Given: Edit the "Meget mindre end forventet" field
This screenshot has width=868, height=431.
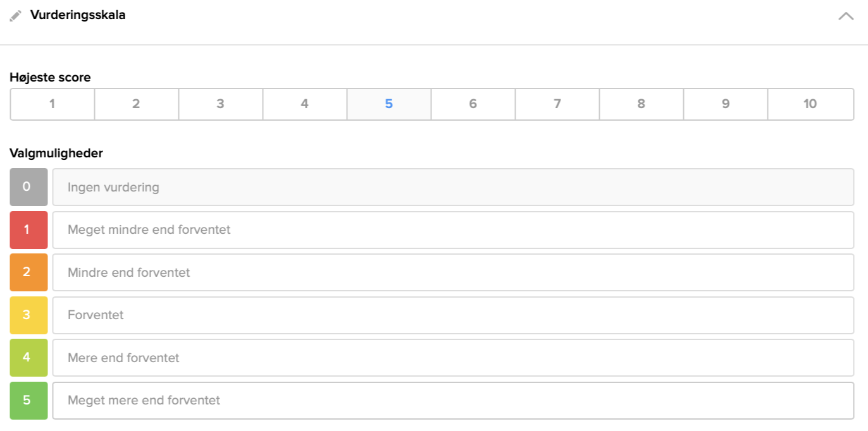Looking at the screenshot, I should [452, 230].
